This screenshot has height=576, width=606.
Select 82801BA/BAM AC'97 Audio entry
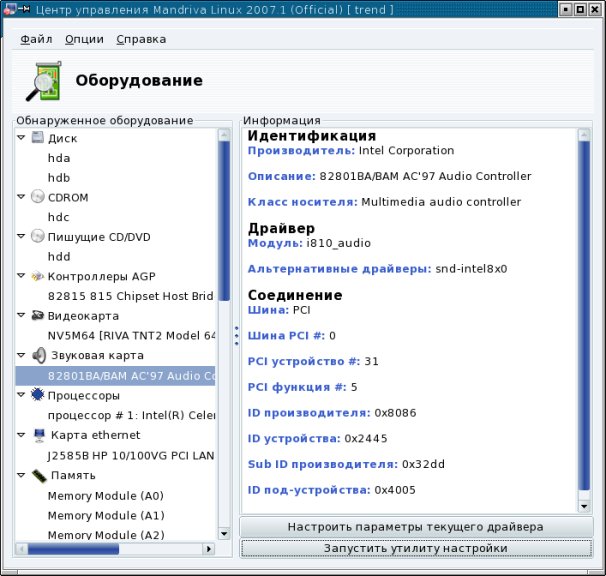[115, 376]
